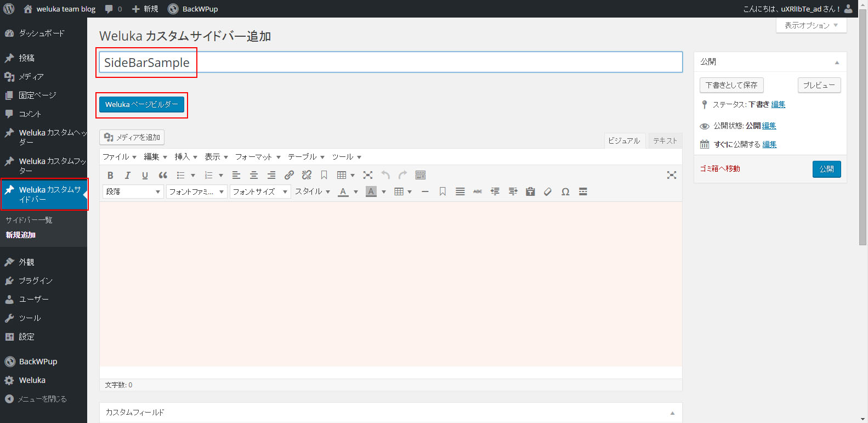Open the フォーマット menu
868x423 pixels.
[x=258, y=157]
